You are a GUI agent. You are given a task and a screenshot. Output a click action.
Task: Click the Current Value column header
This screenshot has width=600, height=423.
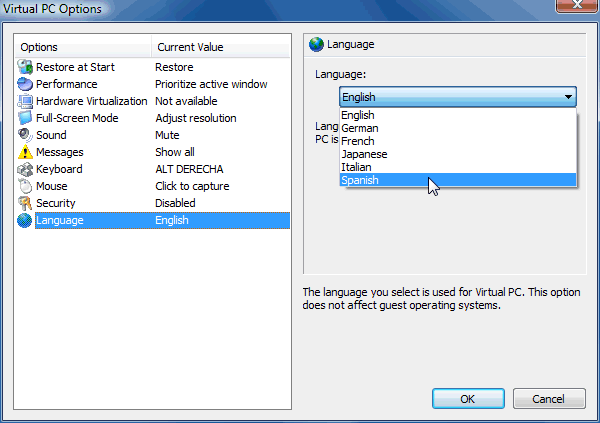point(221,47)
